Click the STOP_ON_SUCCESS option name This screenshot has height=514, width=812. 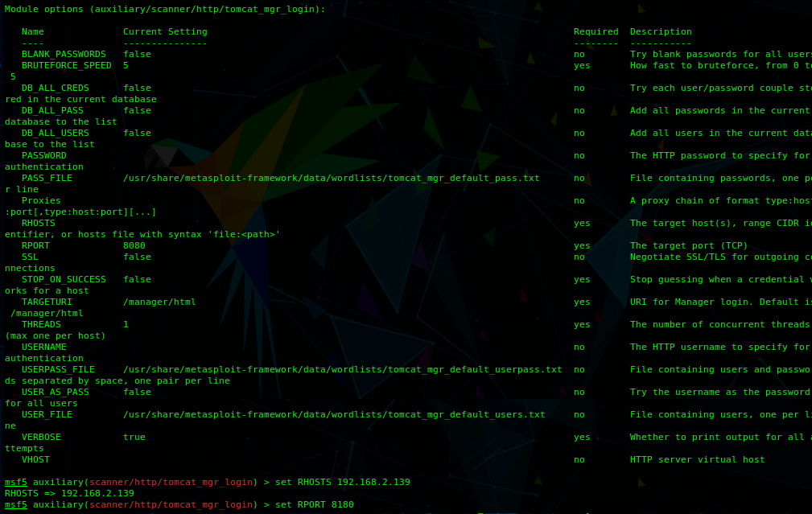coord(64,280)
